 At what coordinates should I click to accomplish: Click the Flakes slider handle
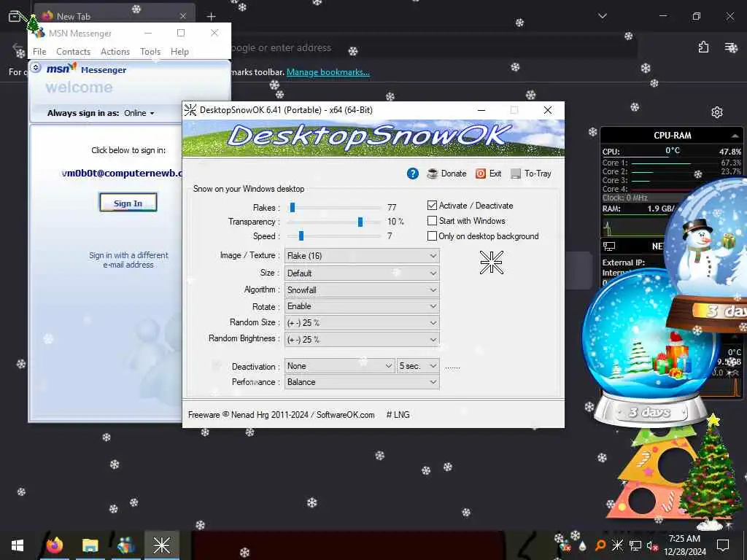click(293, 207)
